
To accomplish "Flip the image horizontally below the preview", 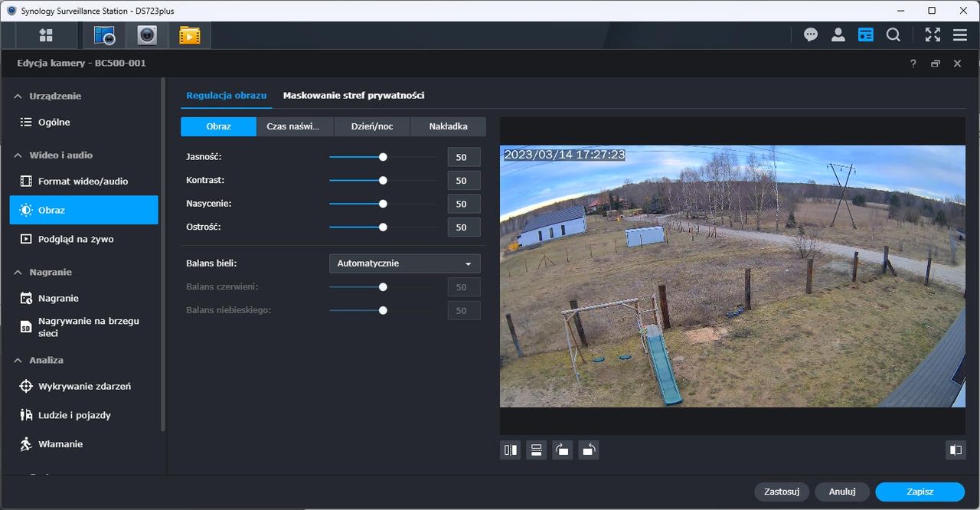I will tap(511, 450).
